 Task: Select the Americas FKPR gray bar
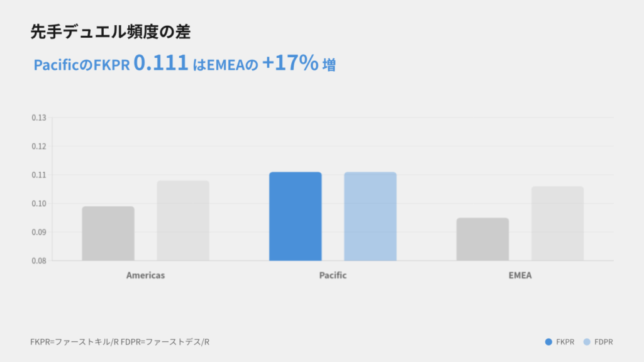tap(108, 233)
